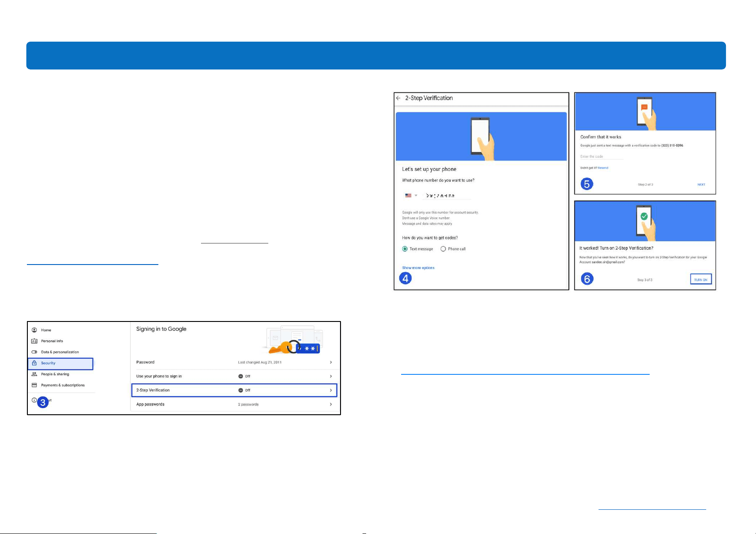The width and height of the screenshot is (756, 534).
Task: Click the 'Enter the code' input field
Action: tap(602, 156)
